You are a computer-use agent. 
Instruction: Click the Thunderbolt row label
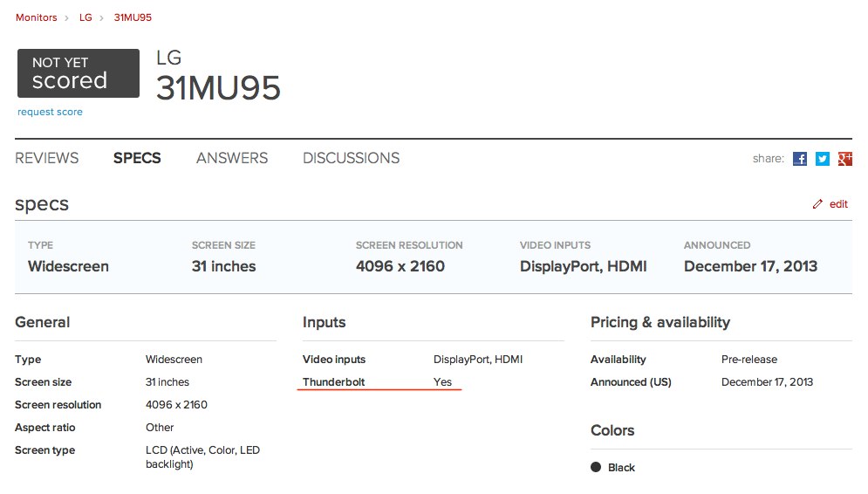[334, 382]
